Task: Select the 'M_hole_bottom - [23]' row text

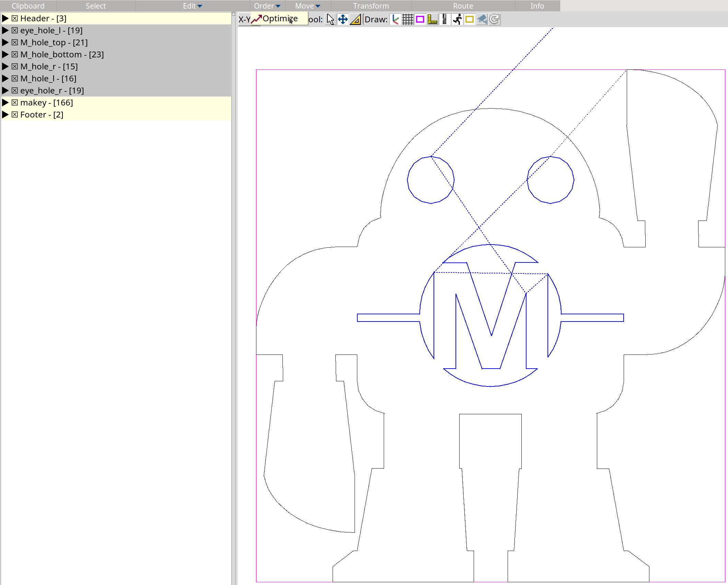Action: [x=62, y=55]
